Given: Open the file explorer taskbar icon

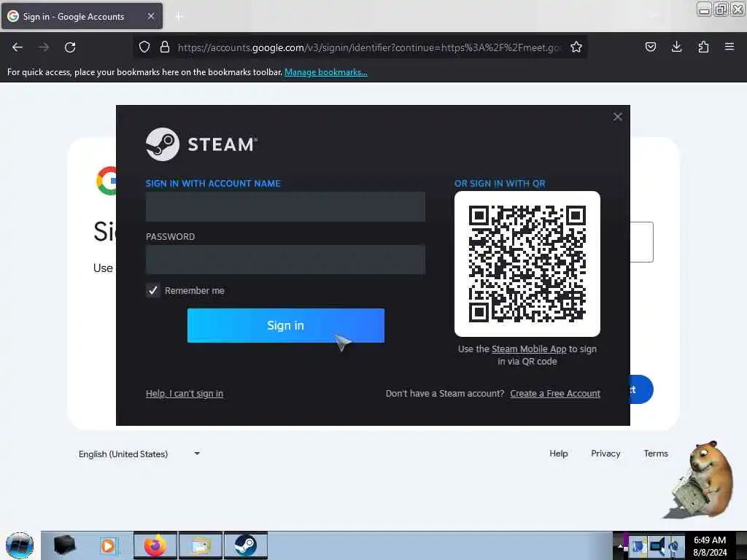Looking at the screenshot, I should tap(201, 545).
